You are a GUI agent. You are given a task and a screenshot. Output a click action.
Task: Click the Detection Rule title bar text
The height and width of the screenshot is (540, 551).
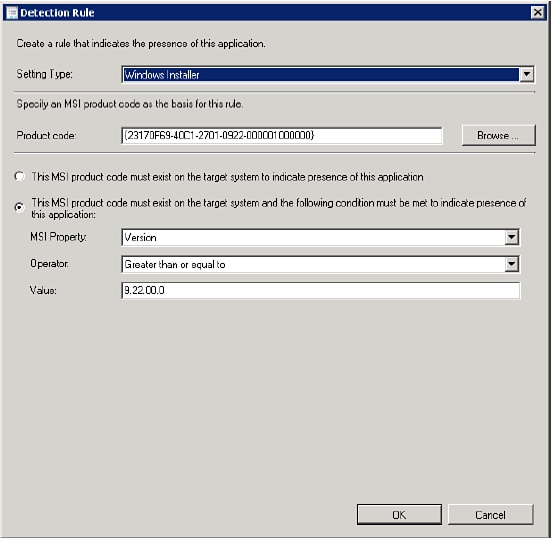57,13
